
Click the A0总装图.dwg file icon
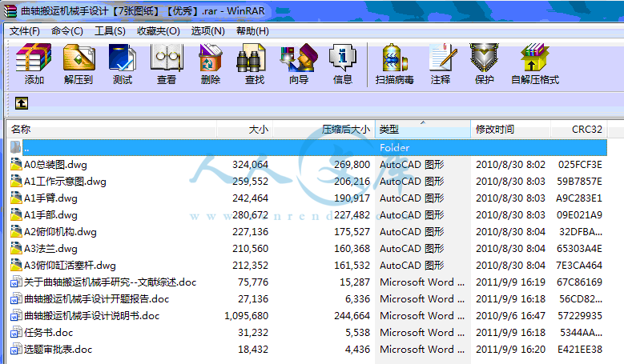16,164
